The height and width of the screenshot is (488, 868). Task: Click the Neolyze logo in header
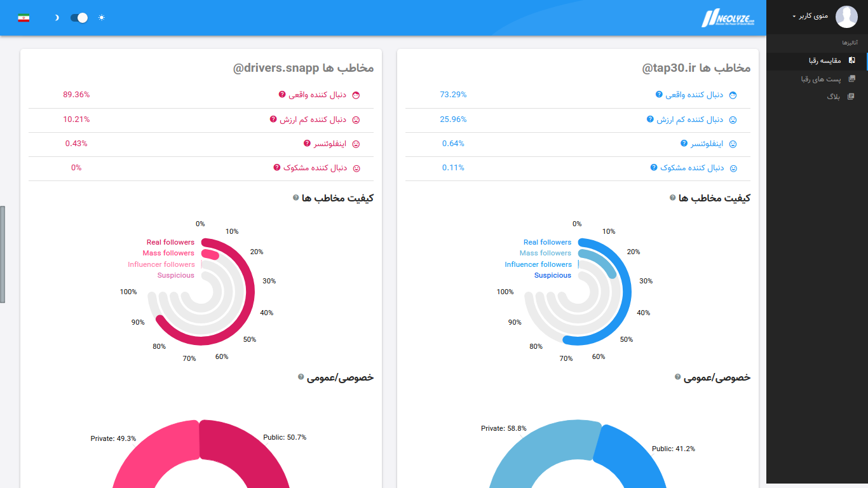coord(728,18)
